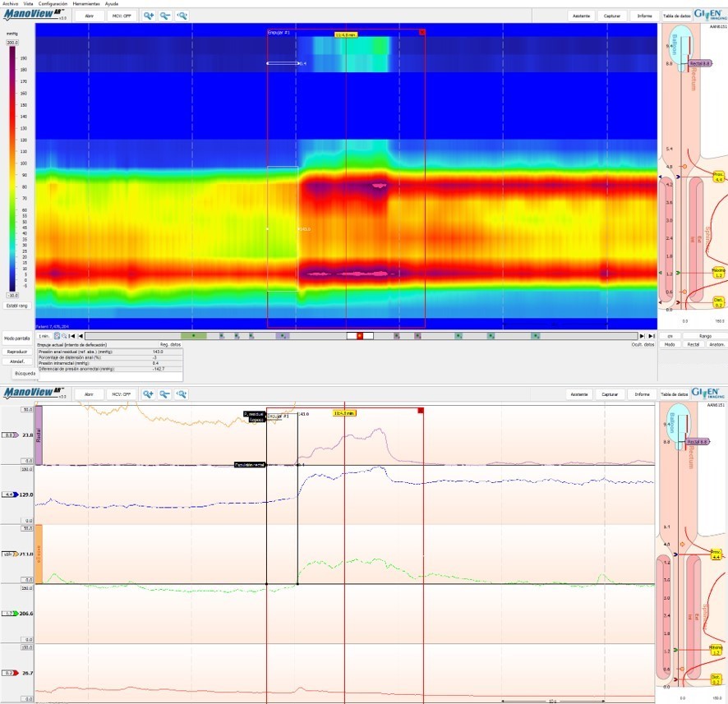Toggle Modo pantalla display mode
728x704 pixels.
(16, 338)
